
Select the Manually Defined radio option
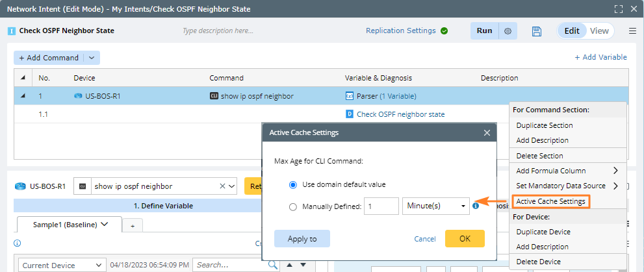293,206
